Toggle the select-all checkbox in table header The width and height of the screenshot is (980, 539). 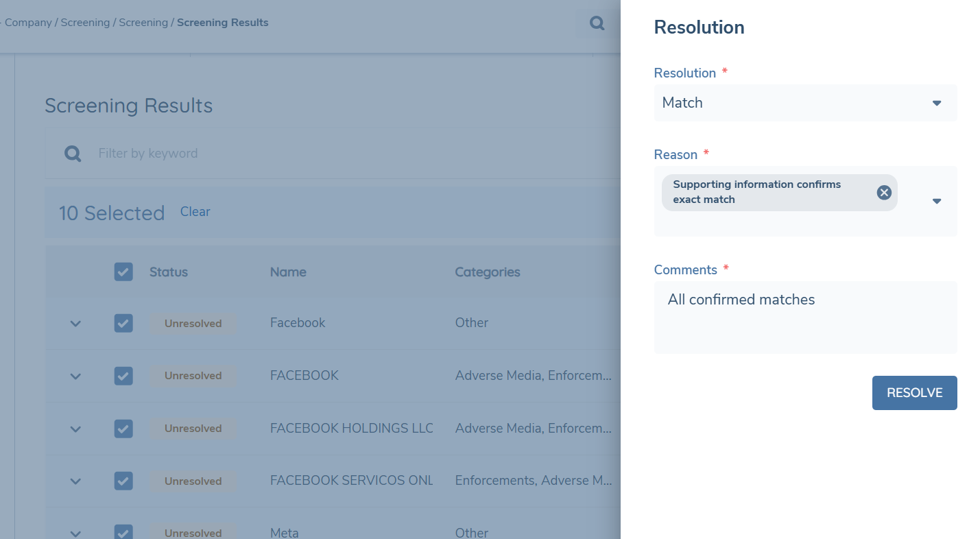pyautogui.click(x=123, y=272)
